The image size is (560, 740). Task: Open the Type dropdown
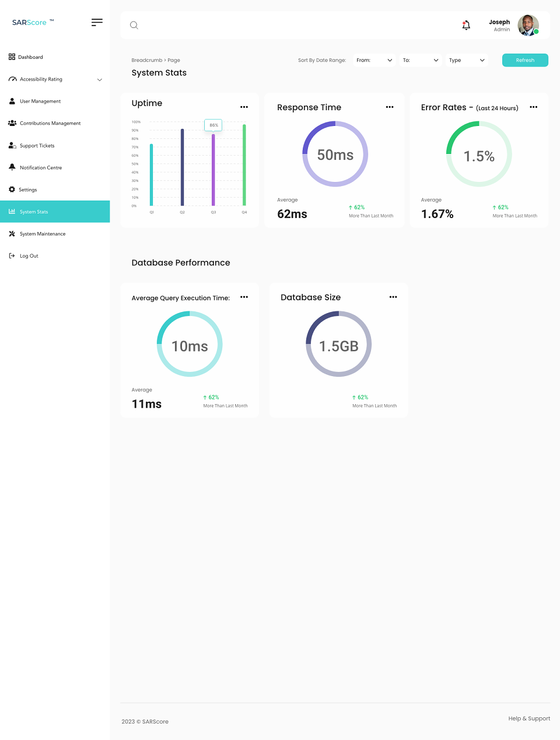(x=467, y=60)
